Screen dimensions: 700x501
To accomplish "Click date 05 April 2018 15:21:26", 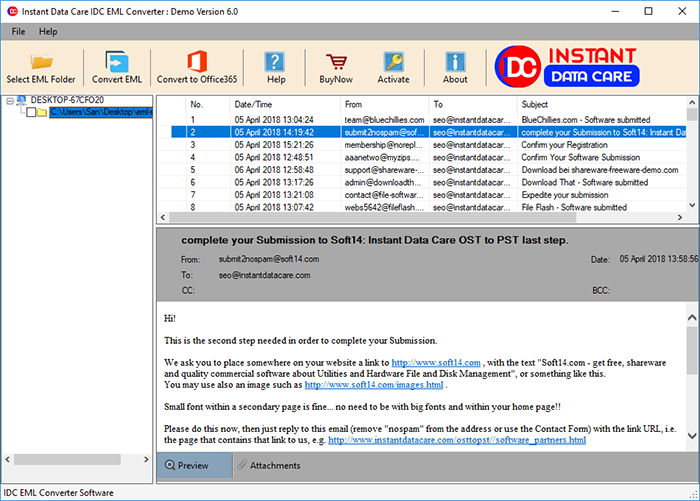I will 274,145.
